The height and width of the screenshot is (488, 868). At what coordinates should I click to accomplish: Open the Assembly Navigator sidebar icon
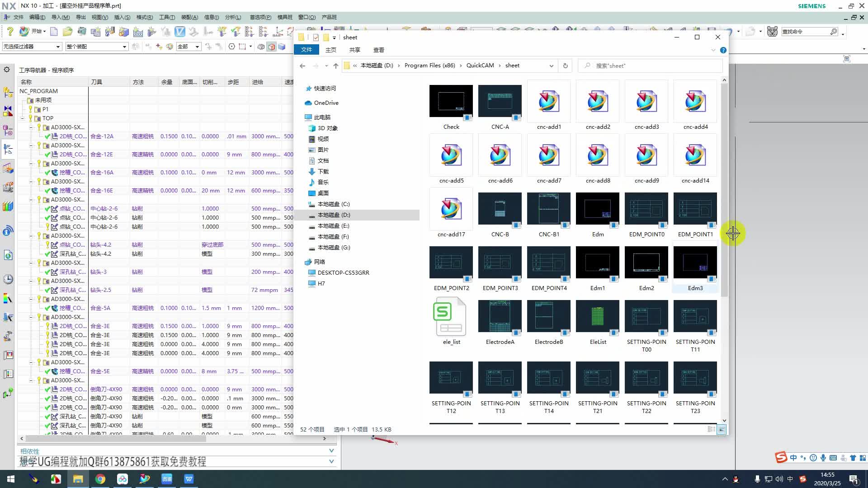click(x=8, y=93)
